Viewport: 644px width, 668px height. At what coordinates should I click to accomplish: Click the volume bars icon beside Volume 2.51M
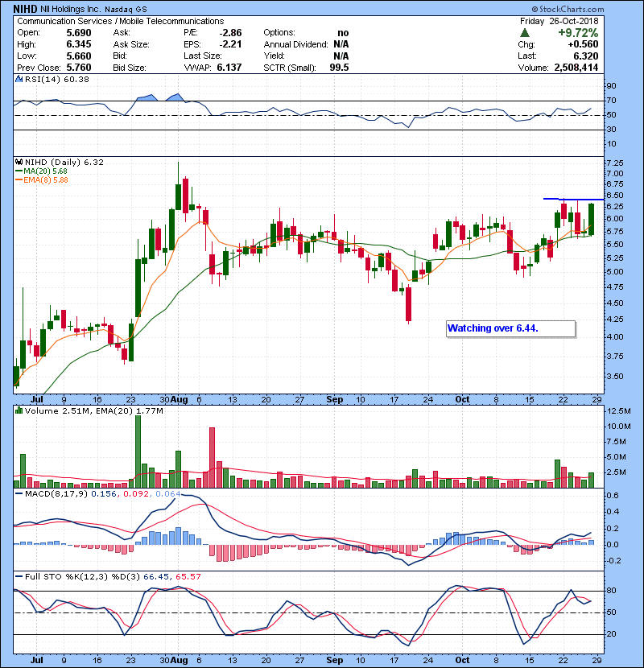tap(19, 410)
